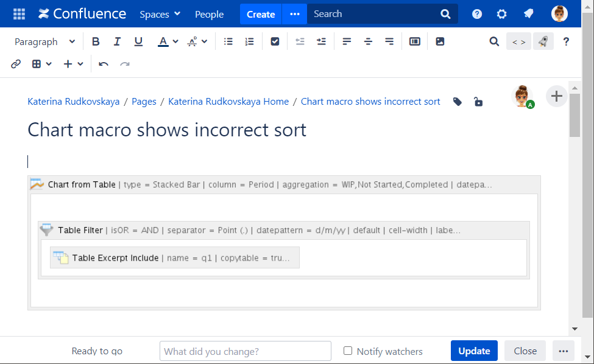Click the Table Filter funnel icon

pos(46,230)
